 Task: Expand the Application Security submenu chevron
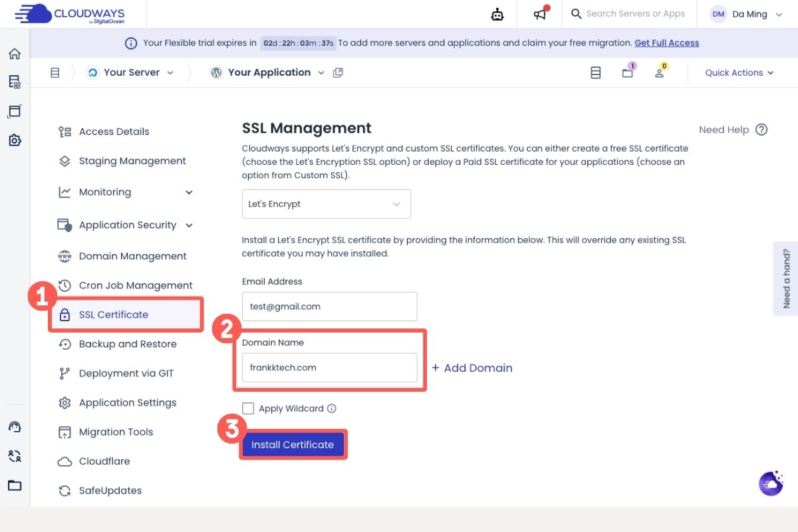(189, 225)
